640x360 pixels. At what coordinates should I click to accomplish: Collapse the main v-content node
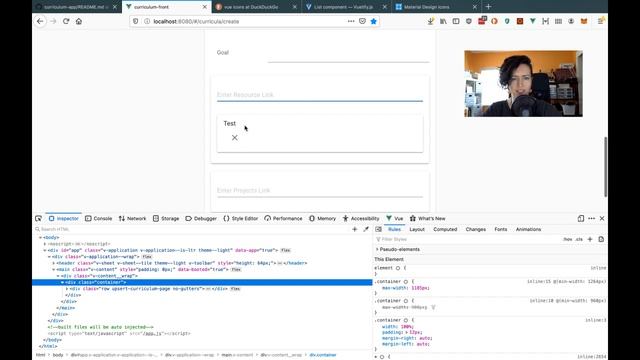coord(53,270)
